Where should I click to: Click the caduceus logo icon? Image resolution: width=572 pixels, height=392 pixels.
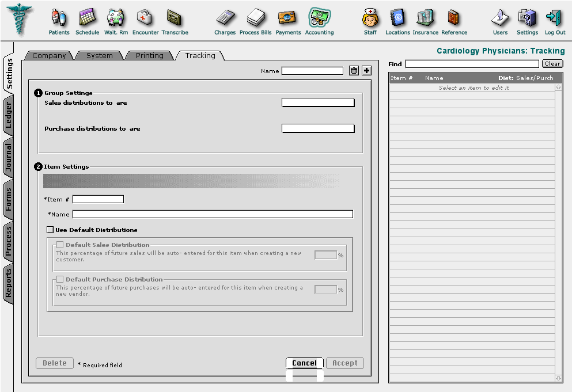[x=19, y=19]
